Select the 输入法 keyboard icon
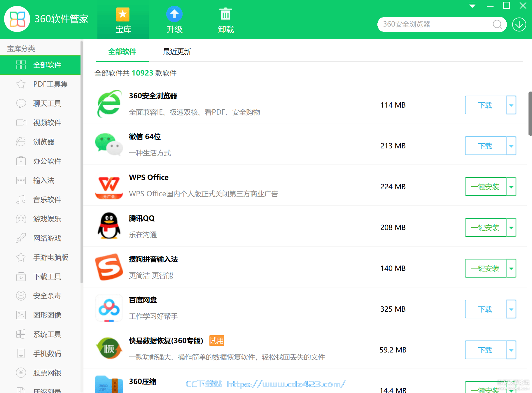 click(x=21, y=180)
